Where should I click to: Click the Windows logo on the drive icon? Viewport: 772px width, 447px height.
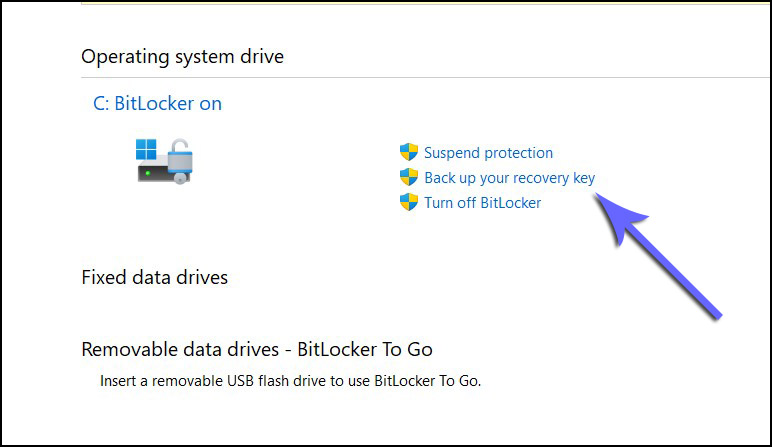147,150
